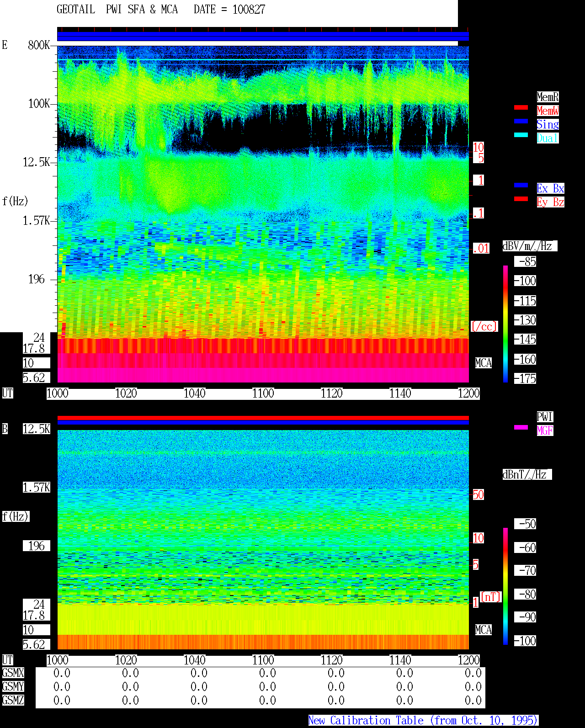Click the B panel magnetic field spectrogram

(x=263, y=540)
